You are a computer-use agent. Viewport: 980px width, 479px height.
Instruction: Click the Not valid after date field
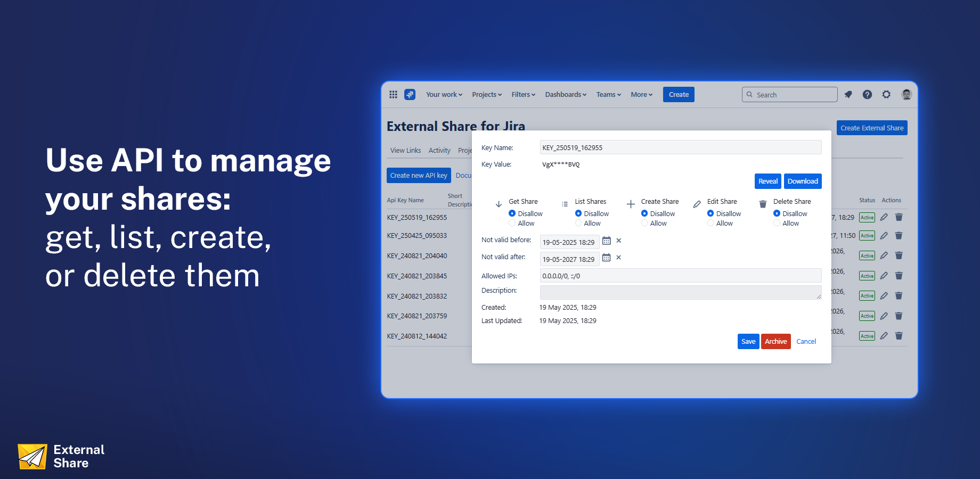[x=570, y=259]
